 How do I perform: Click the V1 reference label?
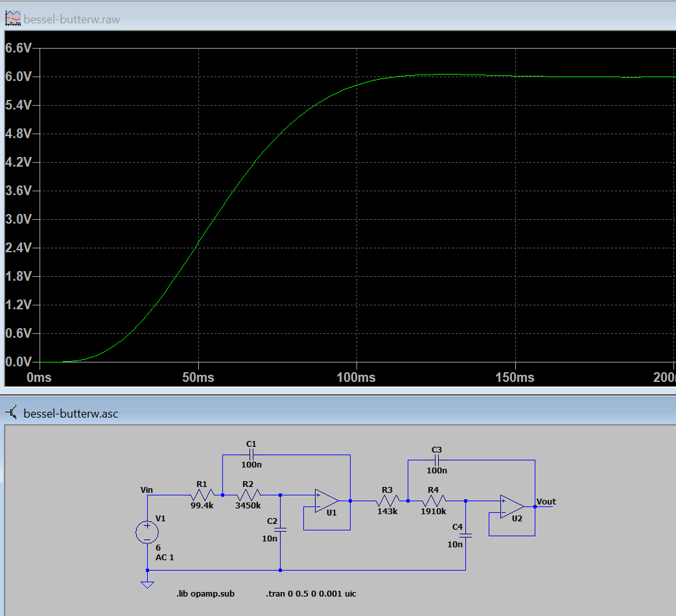click(x=160, y=519)
